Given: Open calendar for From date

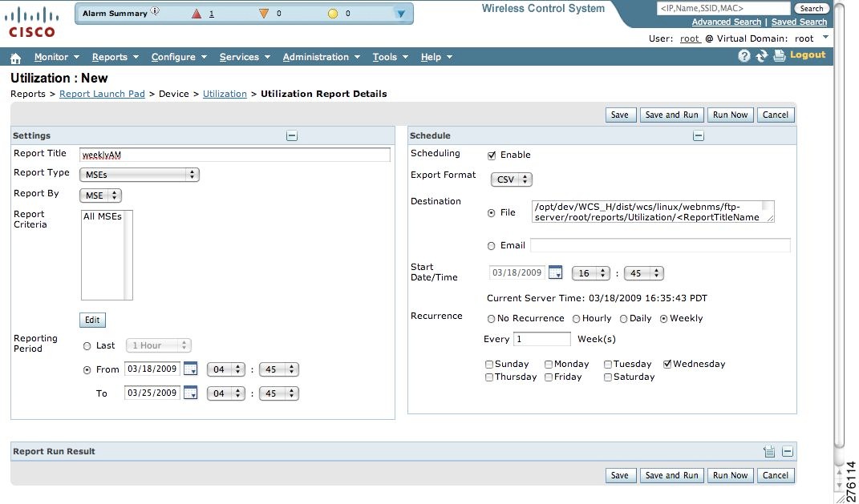Looking at the screenshot, I should (190, 369).
